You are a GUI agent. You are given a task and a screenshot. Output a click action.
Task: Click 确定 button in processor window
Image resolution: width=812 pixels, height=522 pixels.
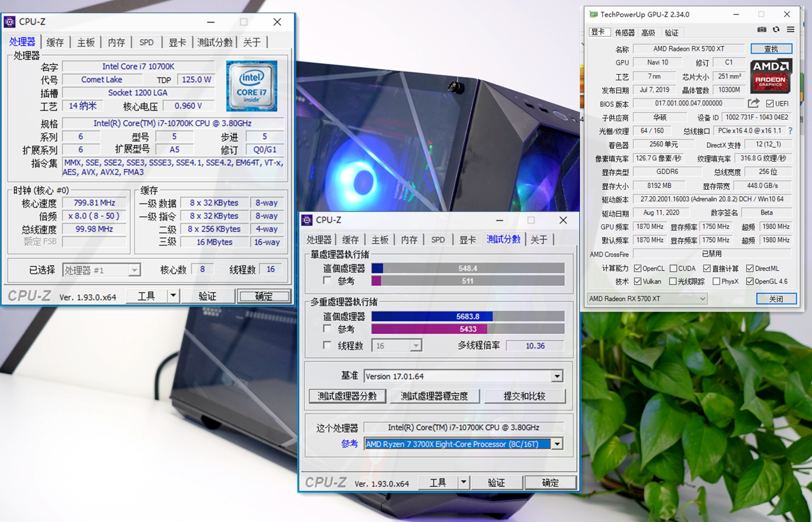[264, 296]
